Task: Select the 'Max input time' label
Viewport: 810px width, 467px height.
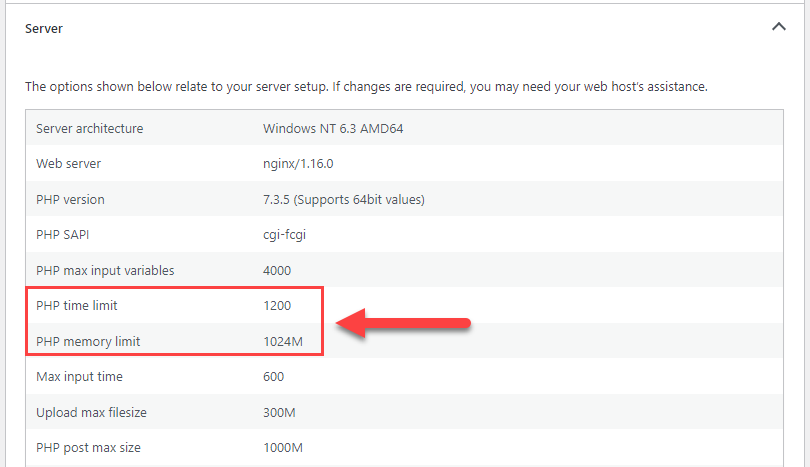Action: coord(79,377)
